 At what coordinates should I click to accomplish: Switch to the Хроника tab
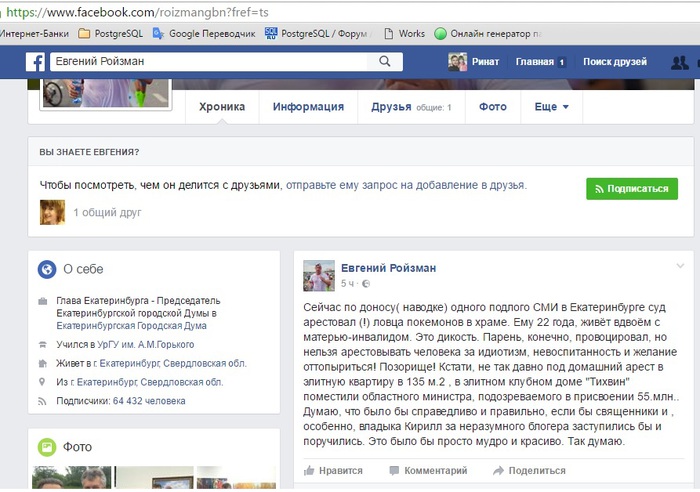click(222, 107)
